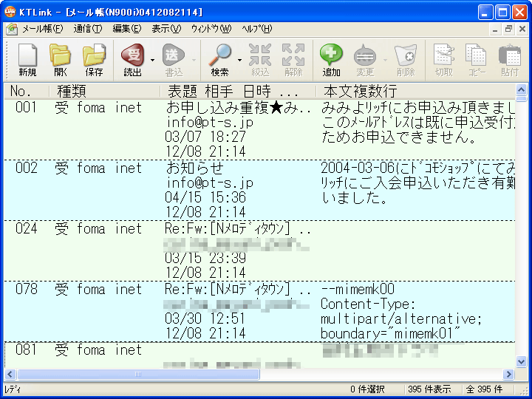Click subject お申し込み重複★み..

point(239,107)
